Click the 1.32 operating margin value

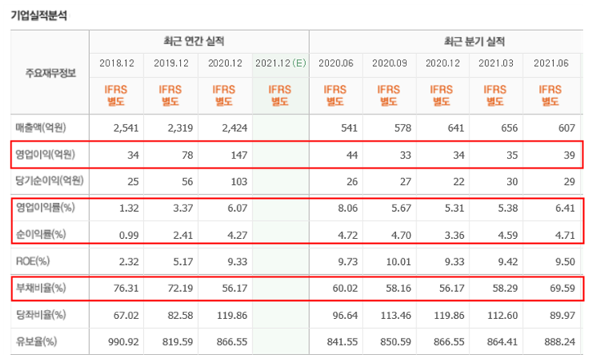(x=129, y=208)
